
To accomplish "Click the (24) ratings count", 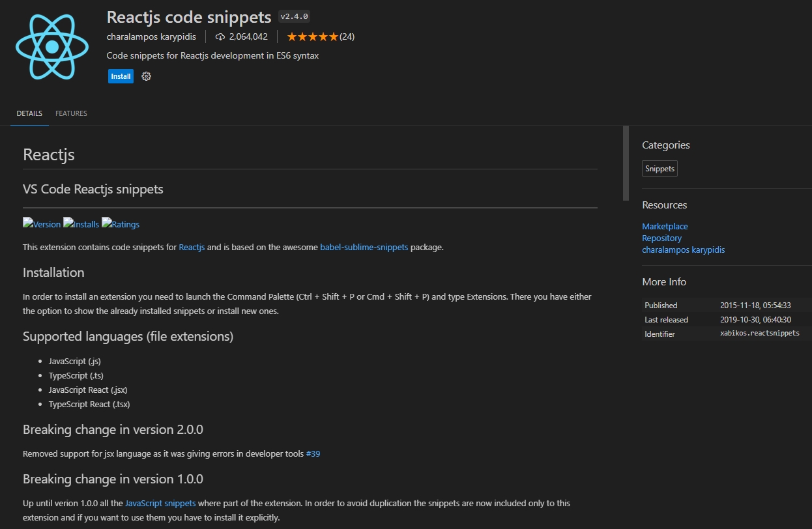I will pyautogui.click(x=347, y=36).
